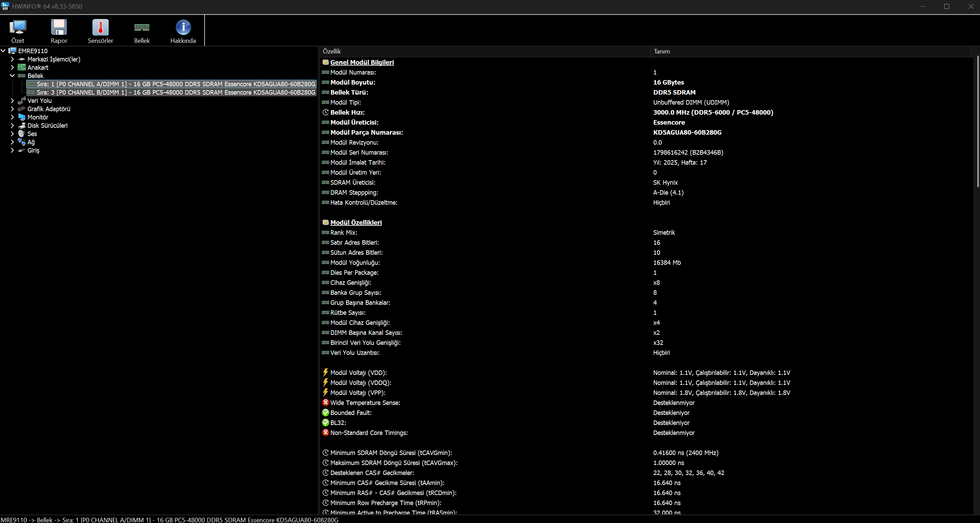The width and height of the screenshot is (980, 523).
Task: Click the Merkezi İşlemci(ler) processor icon
Action: (x=22, y=59)
